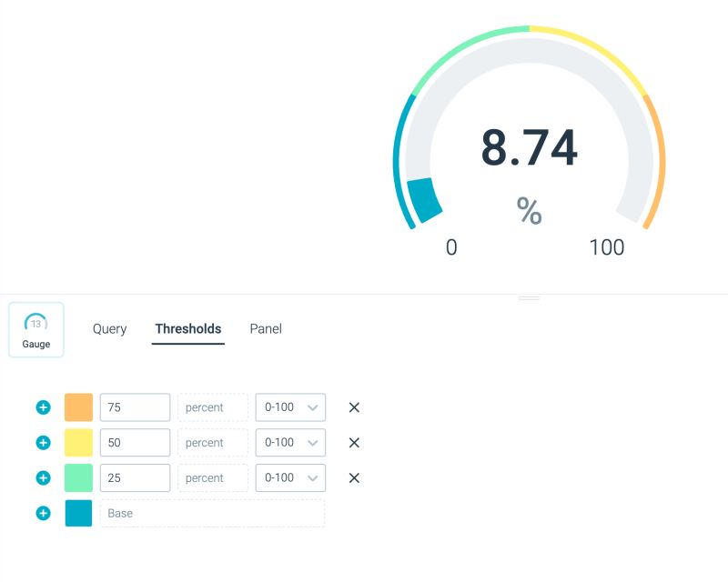Open the 0-100 dropdown on the 75 row

290,406
